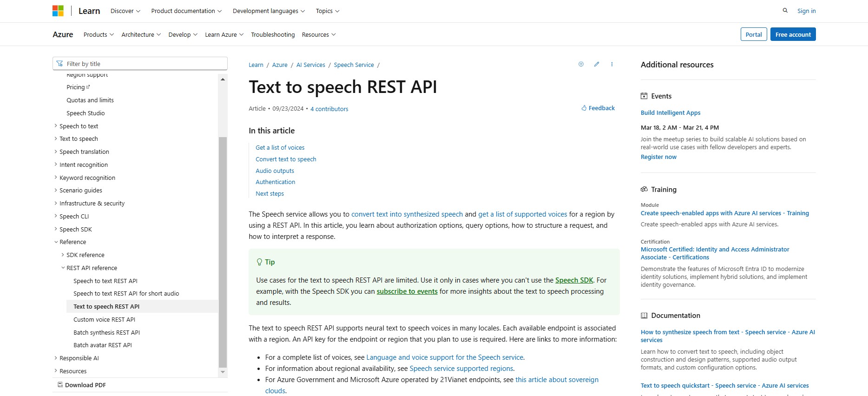This screenshot has height=396, width=868.
Task: Expand the Intent recognition node
Action: pos(56,164)
